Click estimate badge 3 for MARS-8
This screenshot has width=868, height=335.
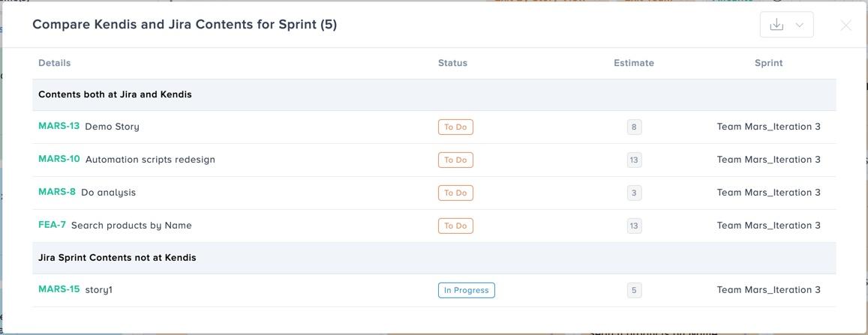[x=634, y=193]
